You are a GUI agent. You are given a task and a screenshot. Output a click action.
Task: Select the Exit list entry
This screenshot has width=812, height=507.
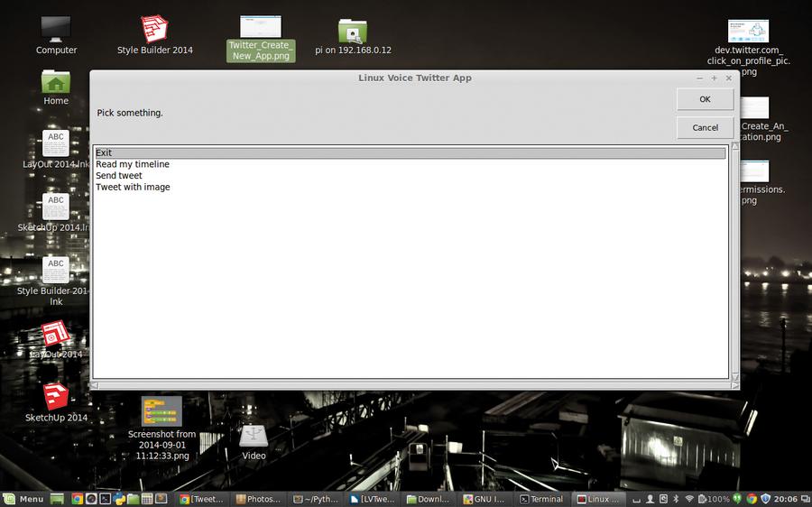click(x=411, y=152)
